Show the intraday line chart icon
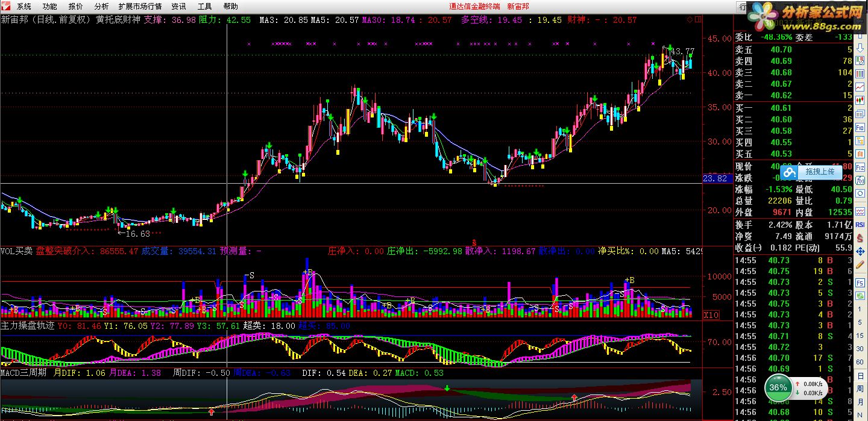 [860, 86]
